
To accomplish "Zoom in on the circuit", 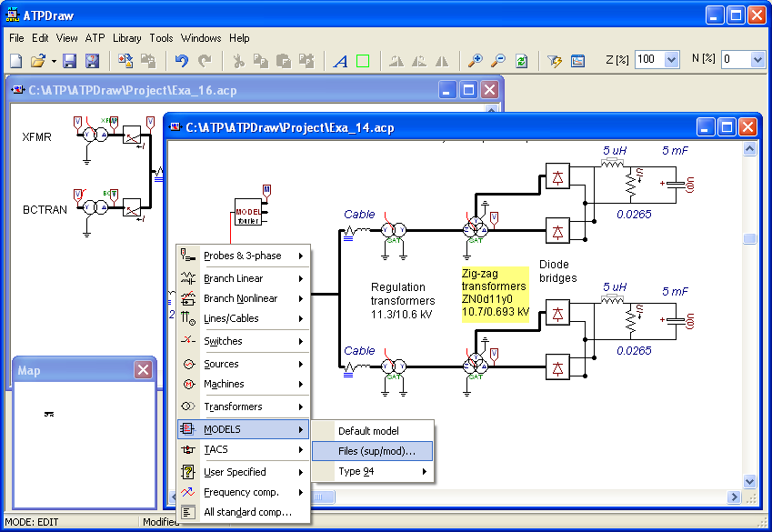I will tap(476, 60).
